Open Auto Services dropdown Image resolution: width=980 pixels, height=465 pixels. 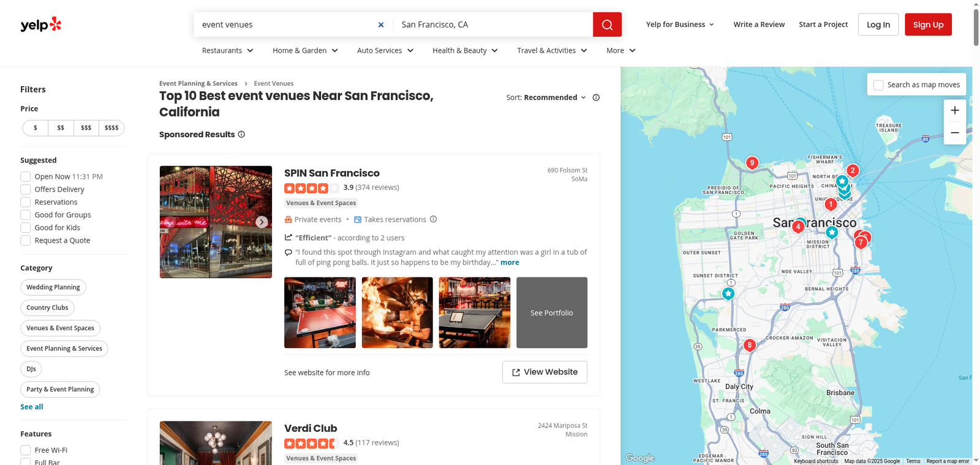385,50
